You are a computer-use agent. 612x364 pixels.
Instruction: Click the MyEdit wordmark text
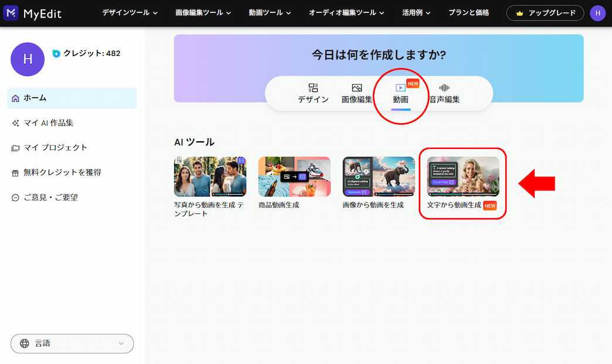pyautogui.click(x=42, y=14)
